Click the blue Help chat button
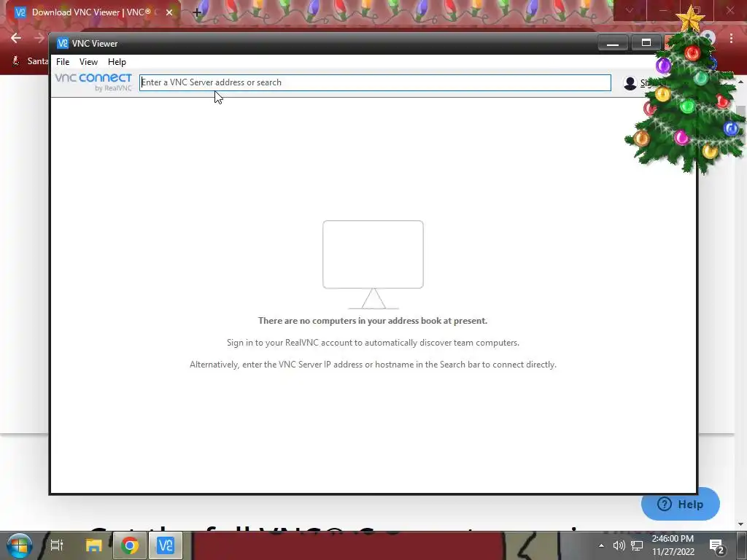 [x=680, y=504]
